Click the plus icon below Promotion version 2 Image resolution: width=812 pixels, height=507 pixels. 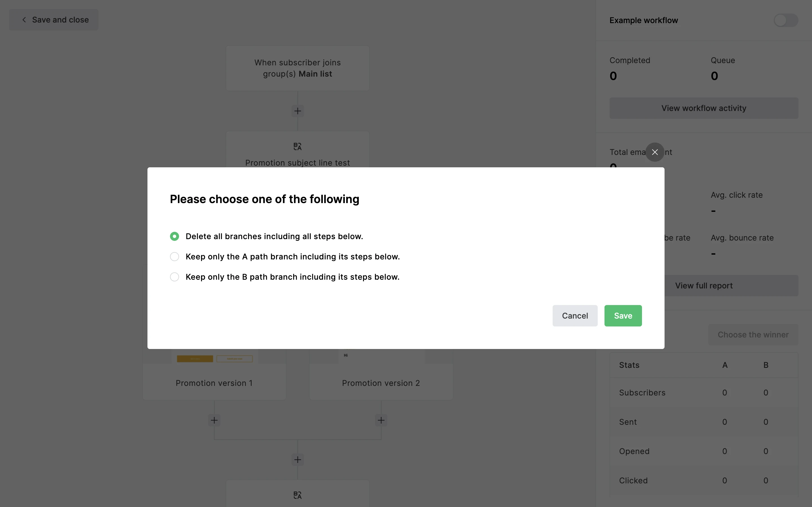[x=381, y=420]
